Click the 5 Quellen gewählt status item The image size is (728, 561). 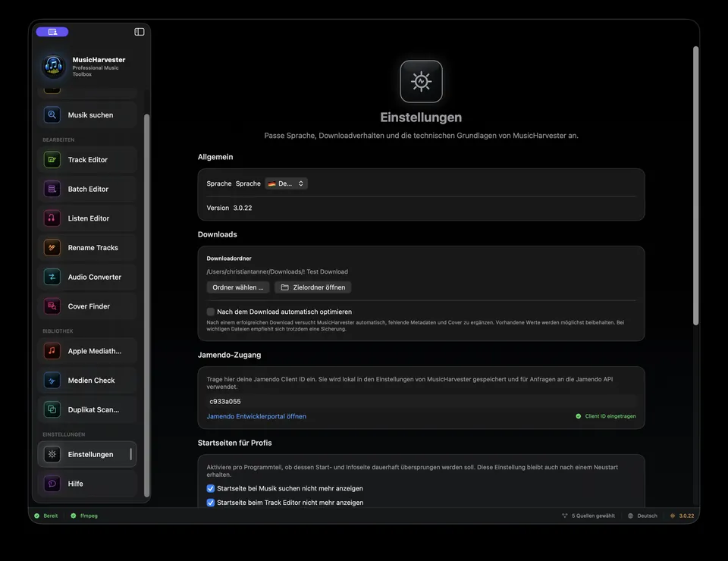(588, 516)
